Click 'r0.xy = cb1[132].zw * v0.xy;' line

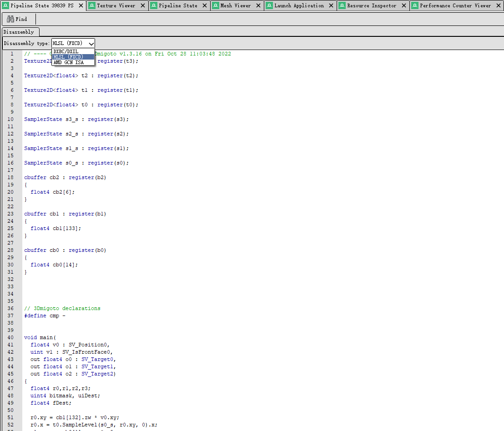pos(75,417)
